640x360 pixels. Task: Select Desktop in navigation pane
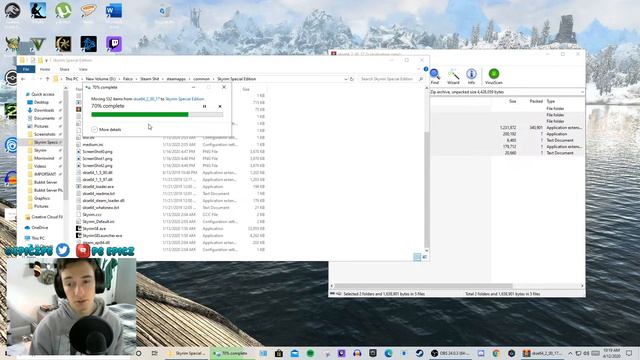click(41, 102)
